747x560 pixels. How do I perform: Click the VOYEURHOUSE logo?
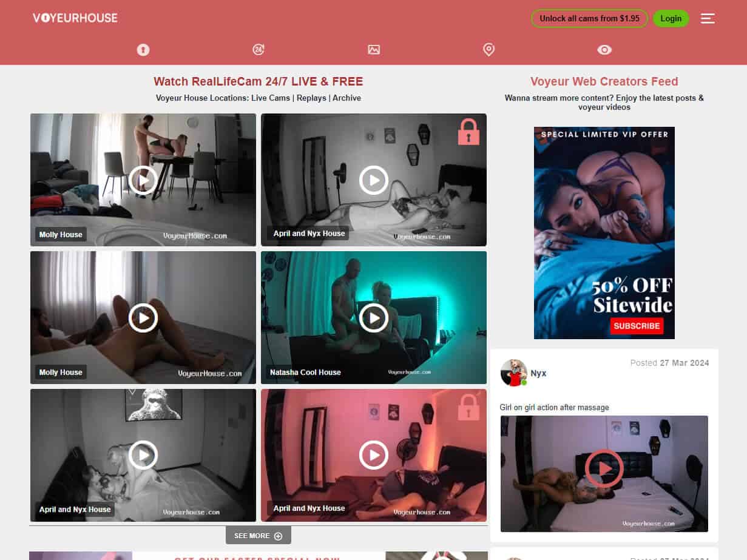click(75, 18)
